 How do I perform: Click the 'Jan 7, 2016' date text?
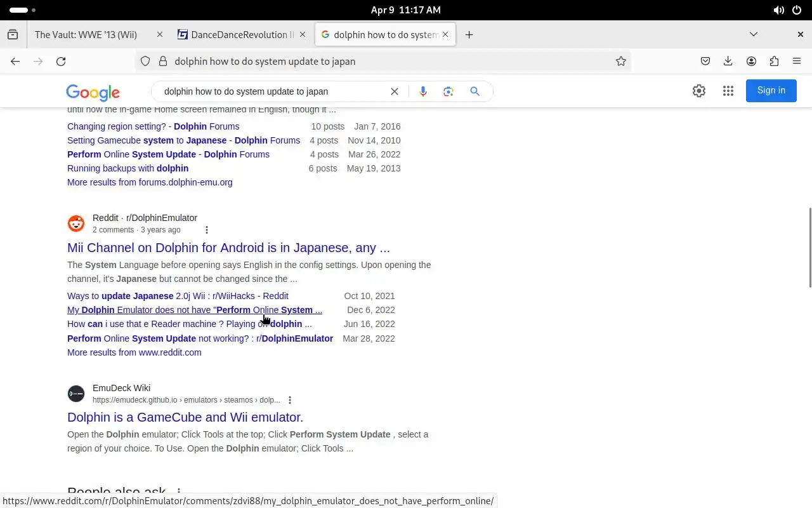click(x=377, y=126)
